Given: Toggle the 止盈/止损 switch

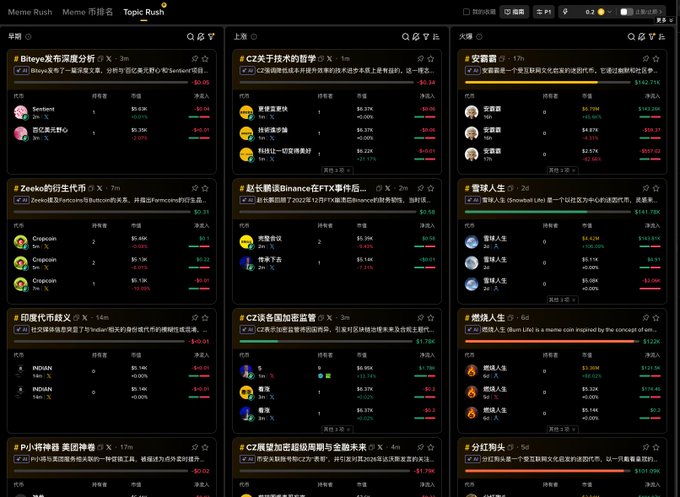Looking at the screenshot, I should pos(627,12).
